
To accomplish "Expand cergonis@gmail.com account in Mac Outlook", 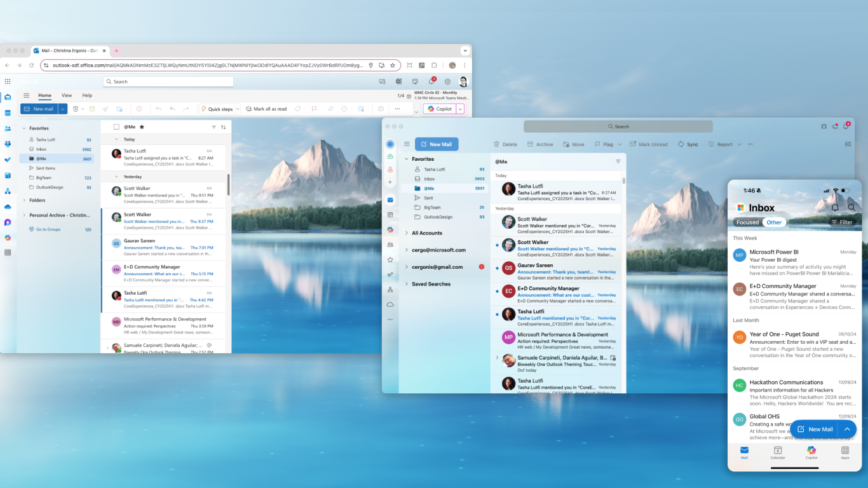I will click(407, 267).
